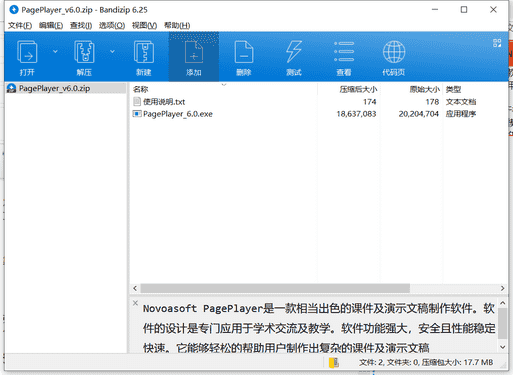
Task: Sort by Original size (原始大小) column header
Action: coord(411,89)
